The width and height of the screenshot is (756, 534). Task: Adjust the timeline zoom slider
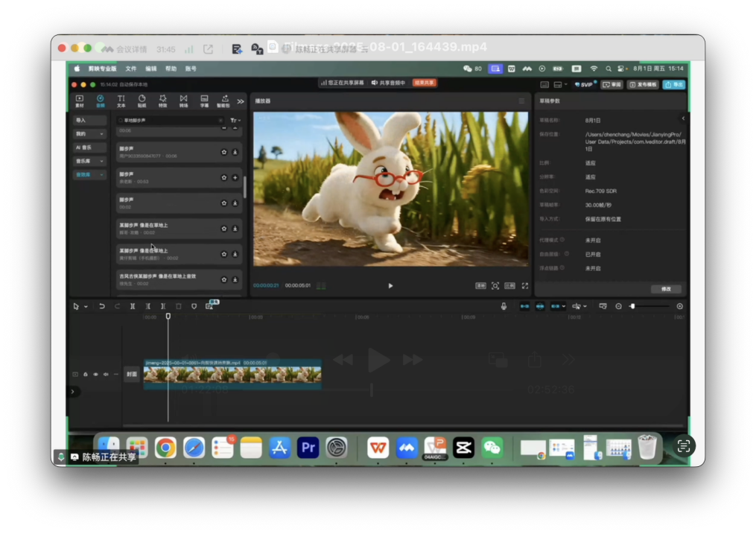632,306
